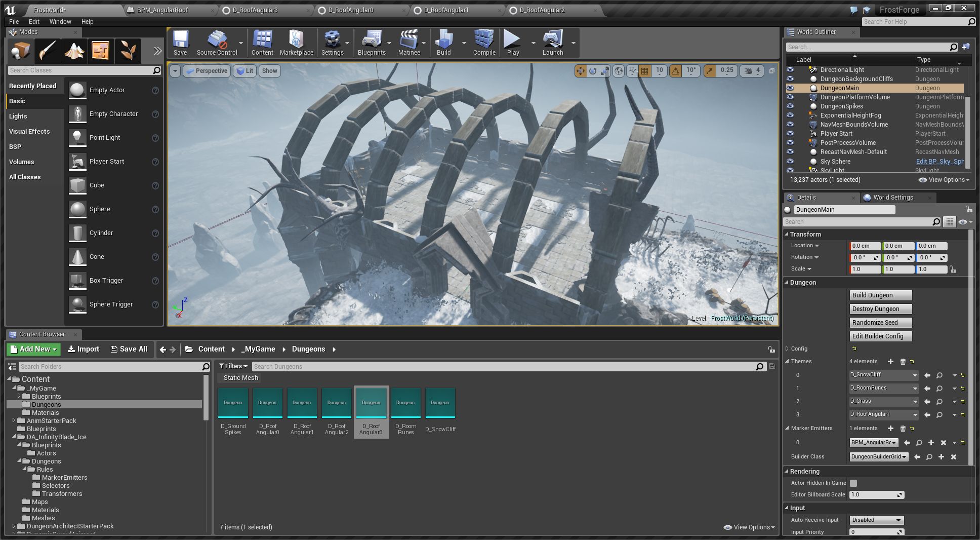980x540 pixels.
Task: Expand AnimStarterPack folder
Action: [14, 420]
